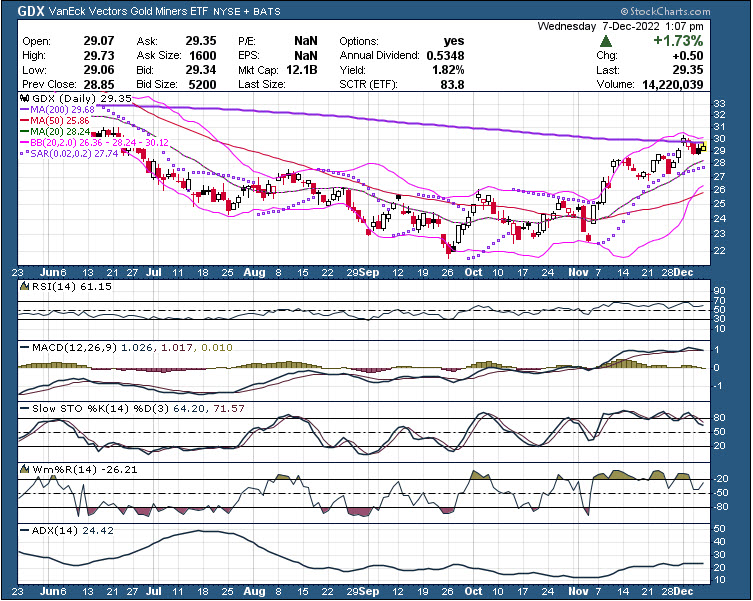The image size is (753, 601).
Task: Click the RSI(14) 61.15 indicator label
Action: pyautogui.click(x=72, y=287)
